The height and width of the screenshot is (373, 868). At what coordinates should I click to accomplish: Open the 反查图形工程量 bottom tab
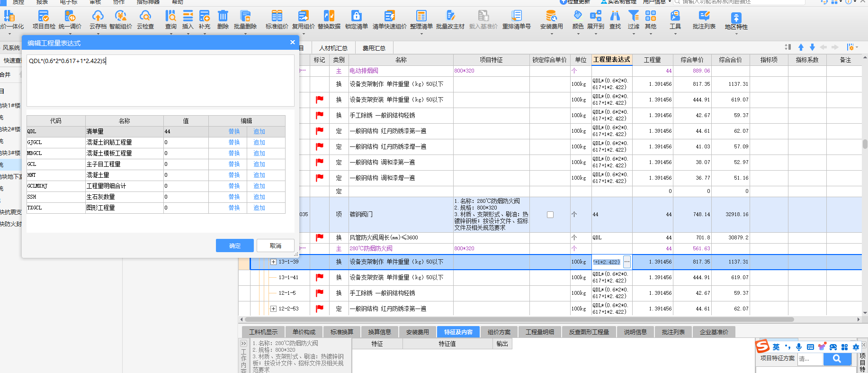point(589,332)
